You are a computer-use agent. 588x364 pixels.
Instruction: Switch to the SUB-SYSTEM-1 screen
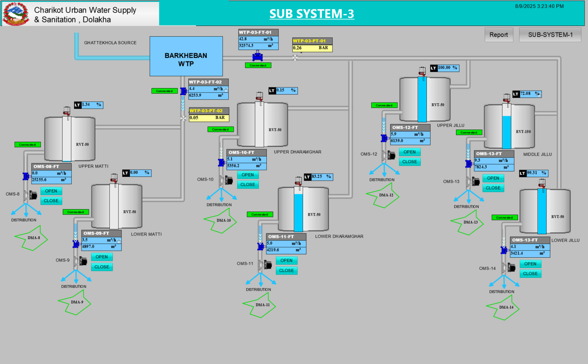[550, 34]
